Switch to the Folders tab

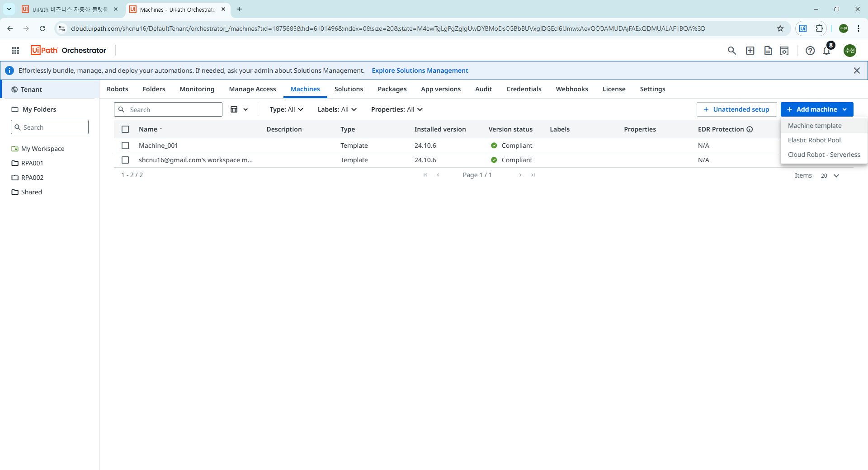point(154,89)
